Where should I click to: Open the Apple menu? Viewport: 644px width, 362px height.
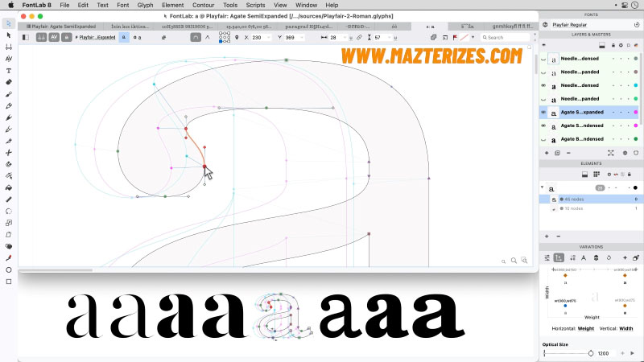click(11, 5)
